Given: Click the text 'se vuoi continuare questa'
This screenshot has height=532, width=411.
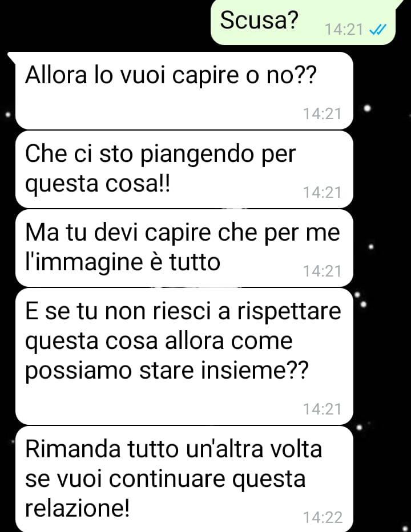Looking at the screenshot, I should (x=166, y=479).
